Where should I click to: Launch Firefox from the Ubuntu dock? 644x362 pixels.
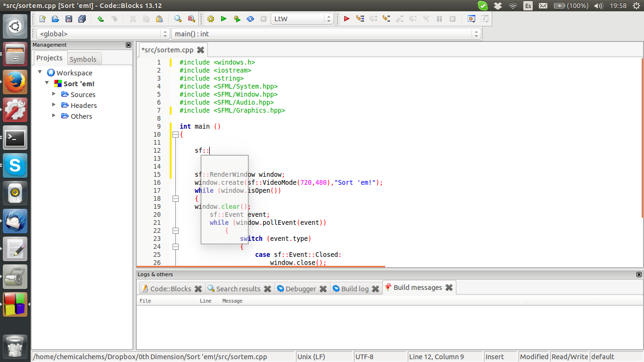pyautogui.click(x=15, y=82)
